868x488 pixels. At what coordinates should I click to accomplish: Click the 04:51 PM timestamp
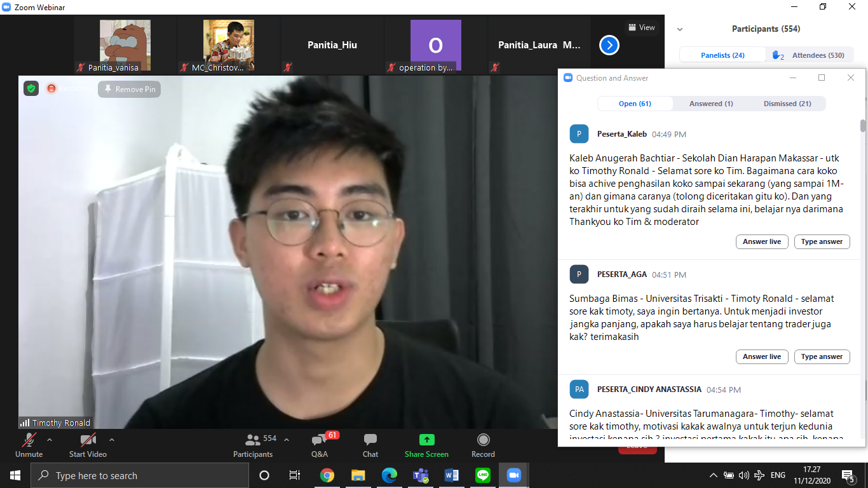[x=669, y=274]
